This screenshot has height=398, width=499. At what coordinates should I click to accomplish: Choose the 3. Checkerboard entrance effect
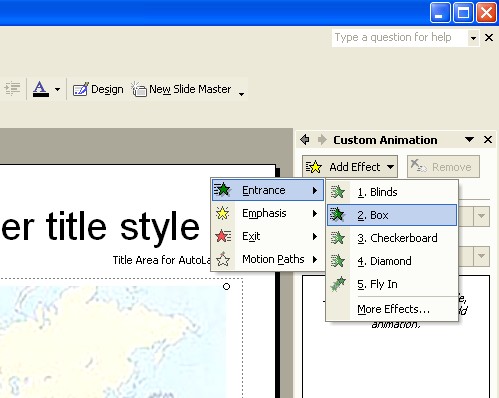click(x=392, y=238)
